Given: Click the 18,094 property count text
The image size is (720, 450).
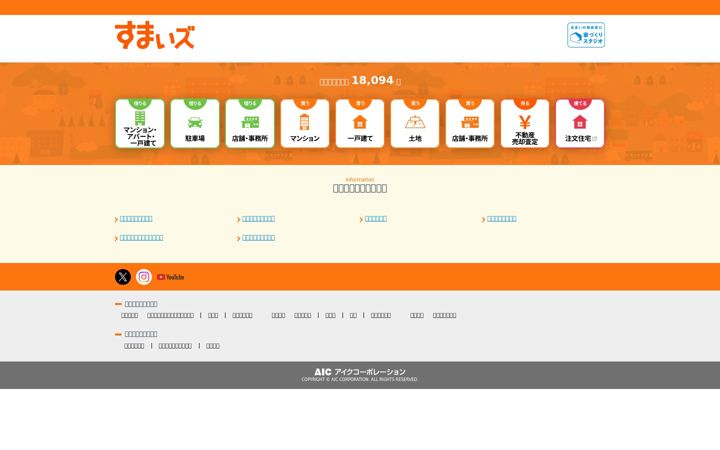Looking at the screenshot, I should pos(372,80).
